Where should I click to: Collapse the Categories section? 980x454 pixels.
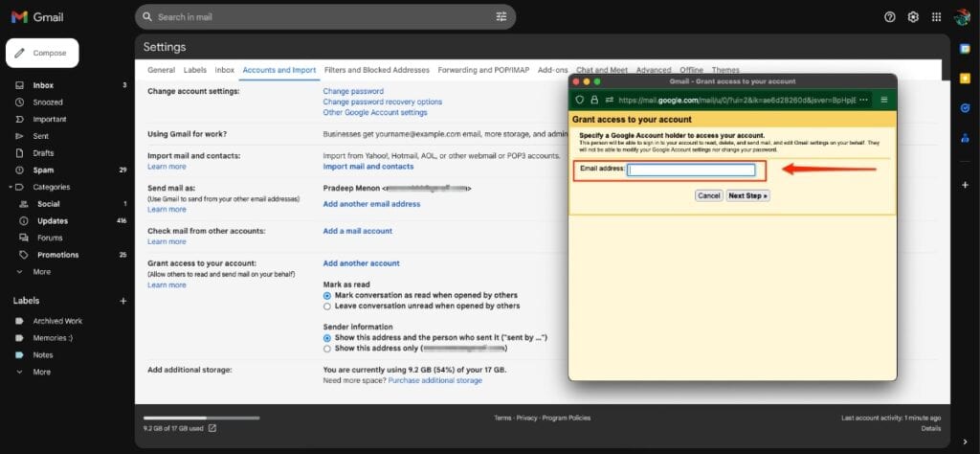[11, 187]
